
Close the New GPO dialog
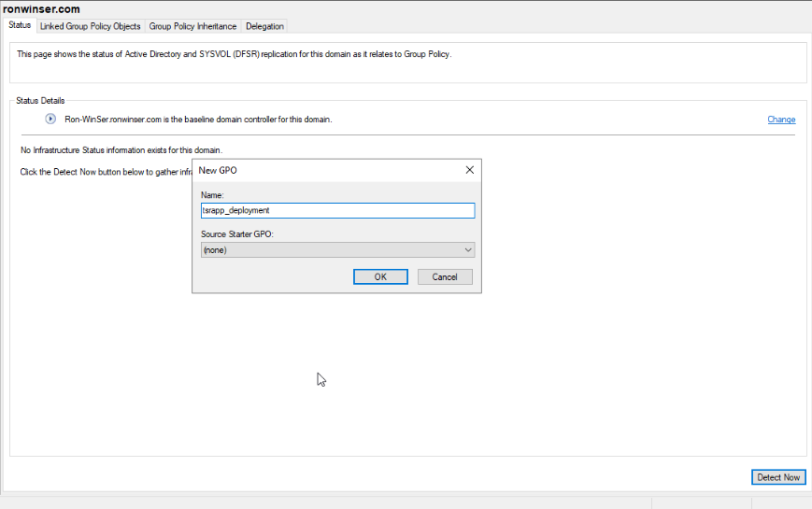(469, 170)
